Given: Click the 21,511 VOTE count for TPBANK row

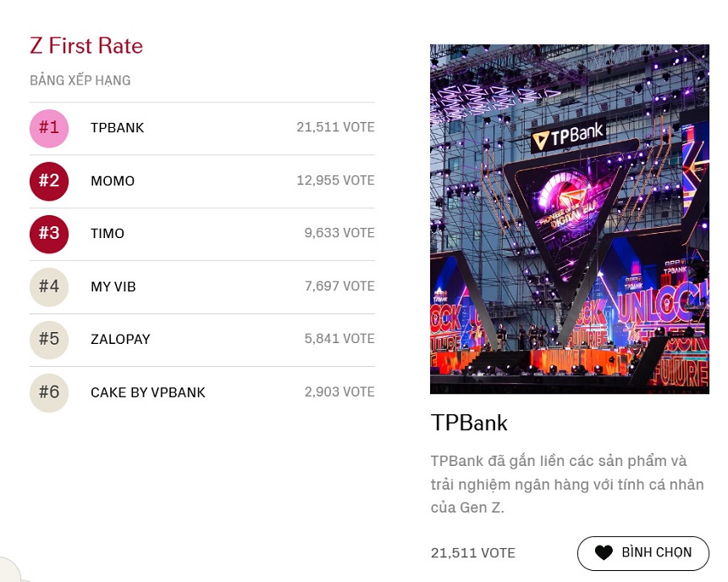Looking at the screenshot, I should tap(335, 127).
